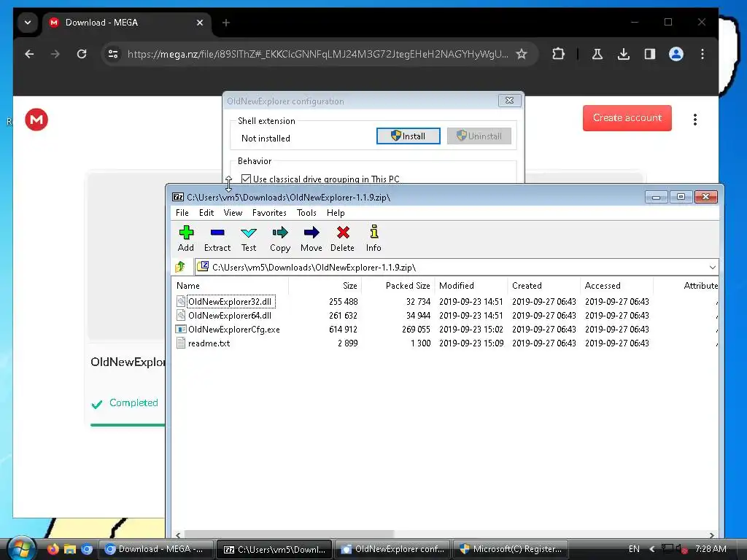Open the Info toolbar icon in 7-Zip
Screen dimensions: 747x560
click(x=373, y=238)
